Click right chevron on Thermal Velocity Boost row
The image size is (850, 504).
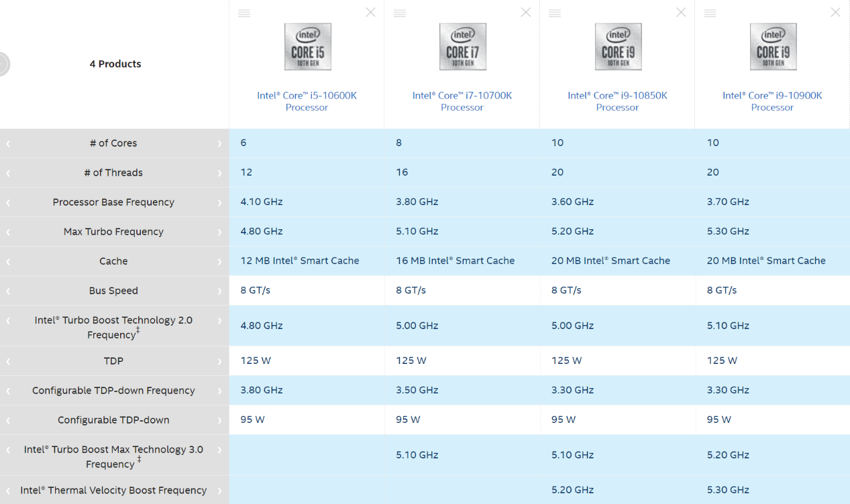(219, 491)
